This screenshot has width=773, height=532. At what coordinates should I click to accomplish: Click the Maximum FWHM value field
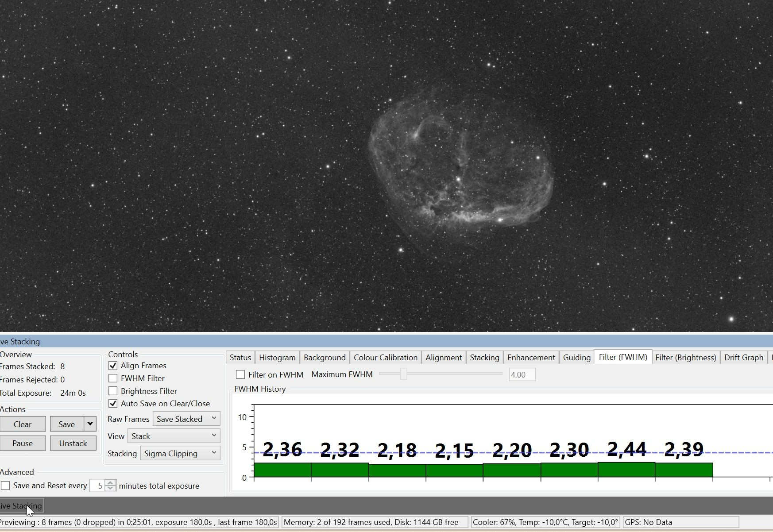tap(522, 375)
